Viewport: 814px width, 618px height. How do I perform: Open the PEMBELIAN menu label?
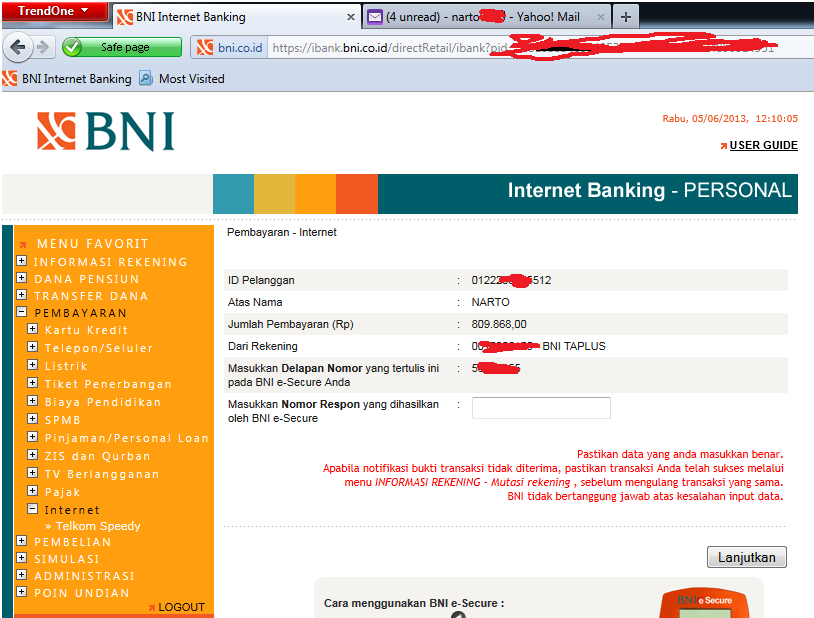[73, 542]
